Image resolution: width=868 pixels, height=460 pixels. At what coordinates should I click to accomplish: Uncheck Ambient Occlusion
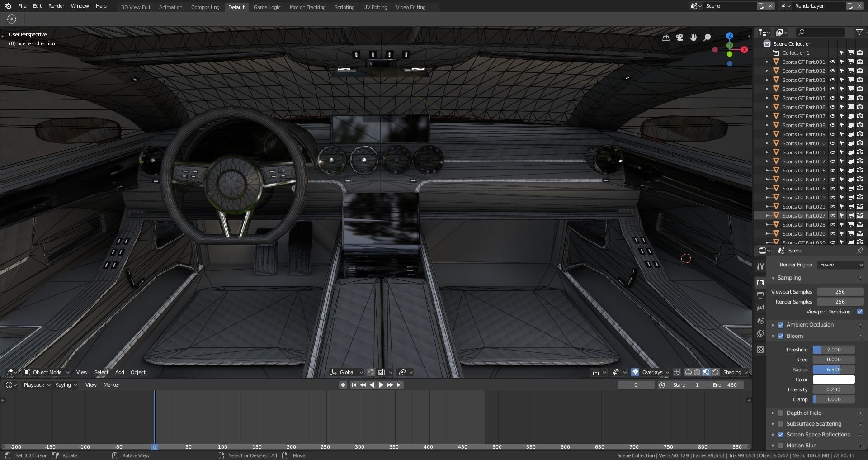781,325
